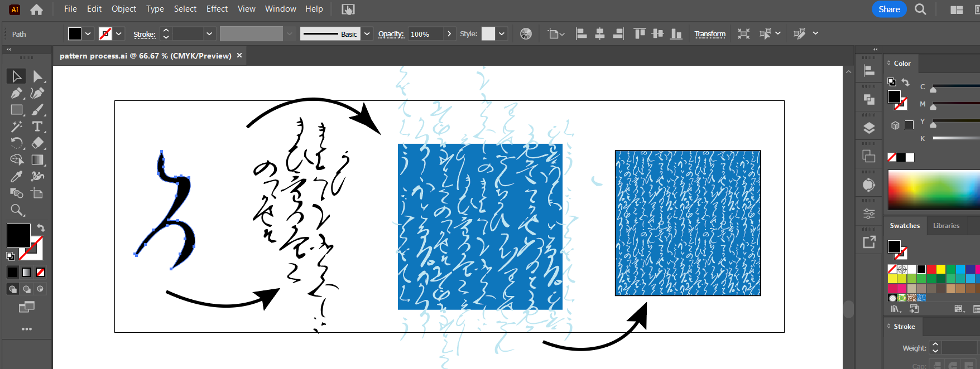Screen dimensions: 980x369
Task: Select the Rotate tool
Action: [16, 143]
